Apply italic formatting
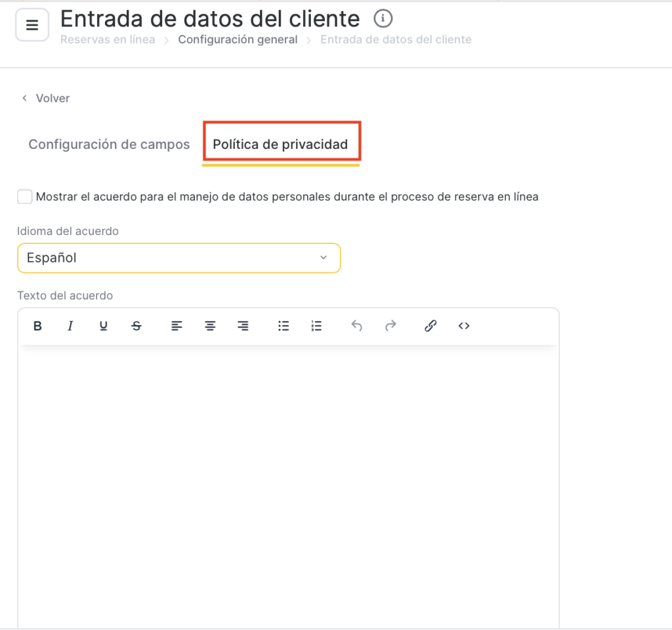 (70, 326)
